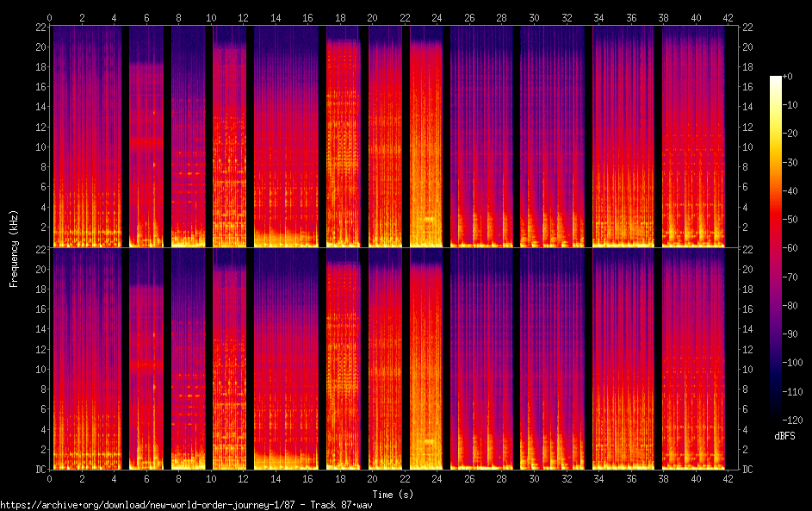This screenshot has width=812, height=511.
Task: Select the "Frequency (kHz)" vertical axis label
Action: pos(14,247)
